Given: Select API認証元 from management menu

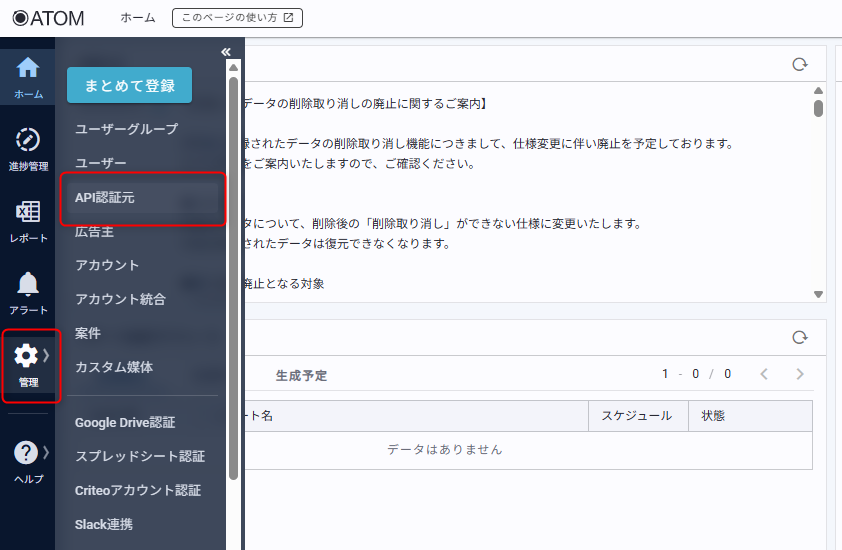Looking at the screenshot, I should 105,198.
